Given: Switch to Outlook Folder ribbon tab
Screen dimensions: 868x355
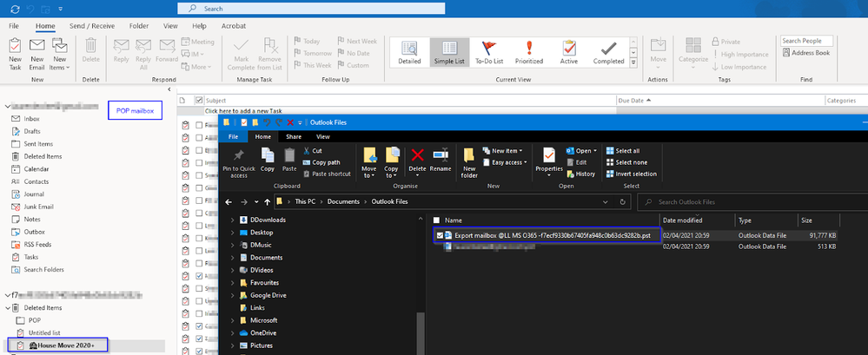Looking at the screenshot, I should point(139,26).
